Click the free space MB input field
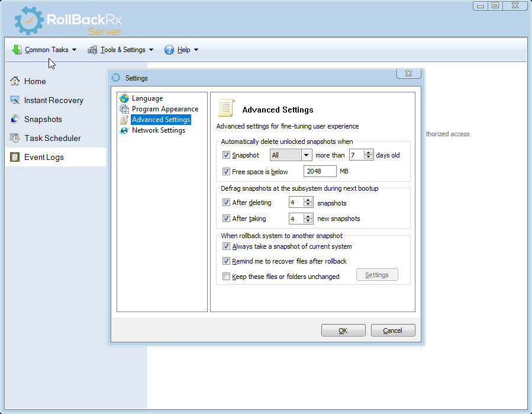This screenshot has height=414, width=532. (x=320, y=172)
